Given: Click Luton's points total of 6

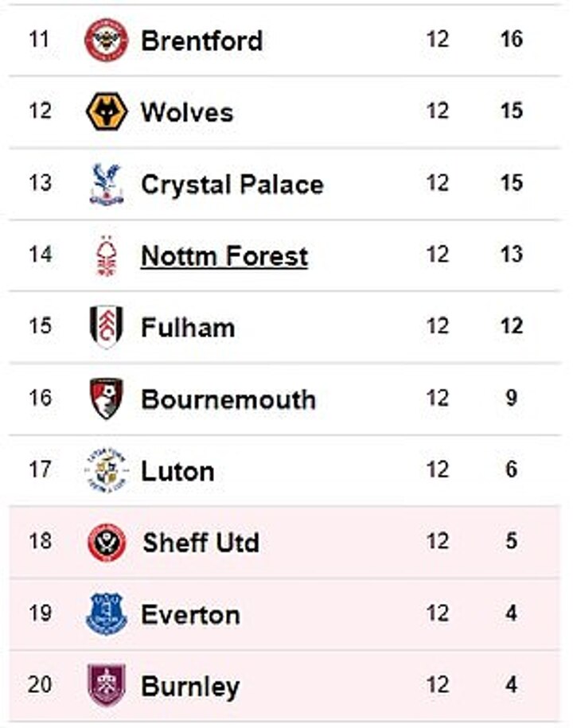Looking at the screenshot, I should [x=512, y=469].
